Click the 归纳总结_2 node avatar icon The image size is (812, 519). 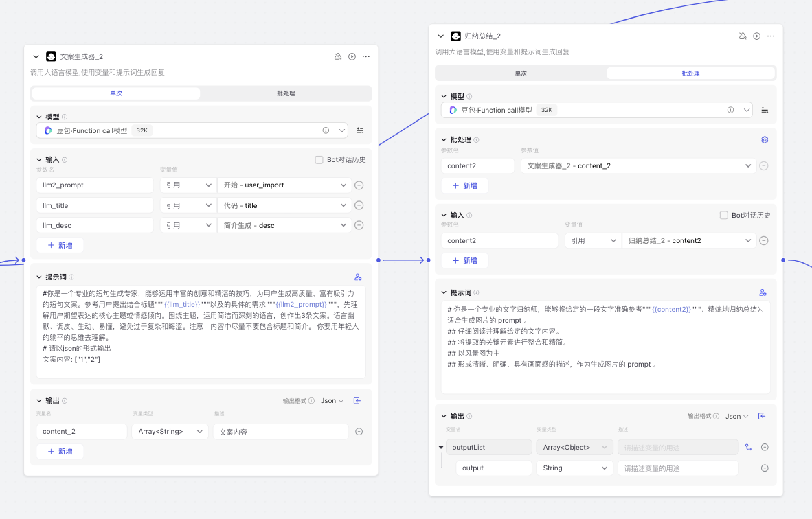tap(455, 36)
